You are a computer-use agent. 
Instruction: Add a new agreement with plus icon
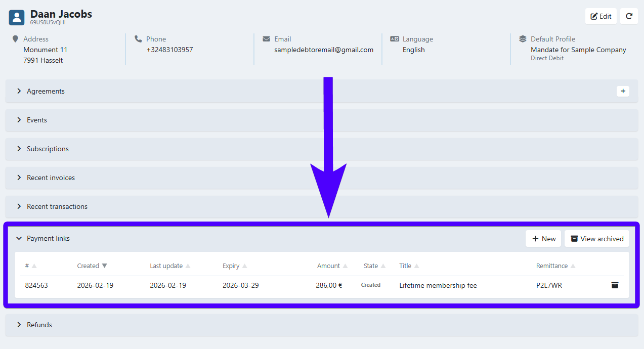623,91
